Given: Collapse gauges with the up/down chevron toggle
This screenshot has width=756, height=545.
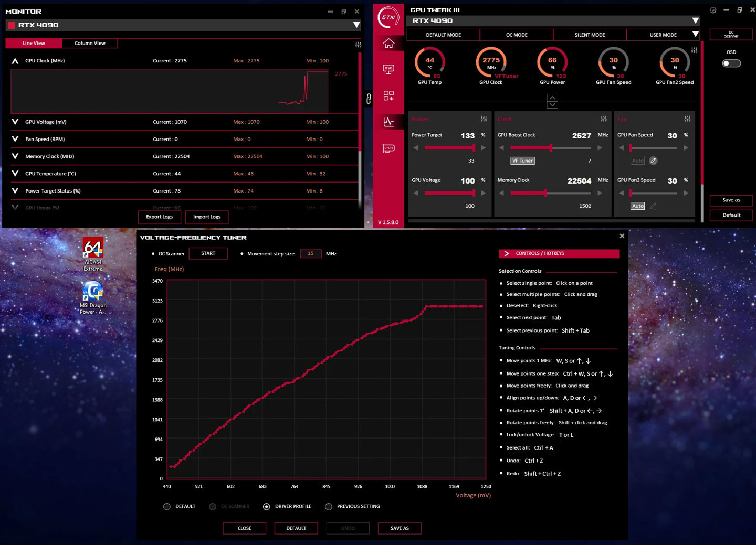Looking at the screenshot, I should tap(552, 101).
